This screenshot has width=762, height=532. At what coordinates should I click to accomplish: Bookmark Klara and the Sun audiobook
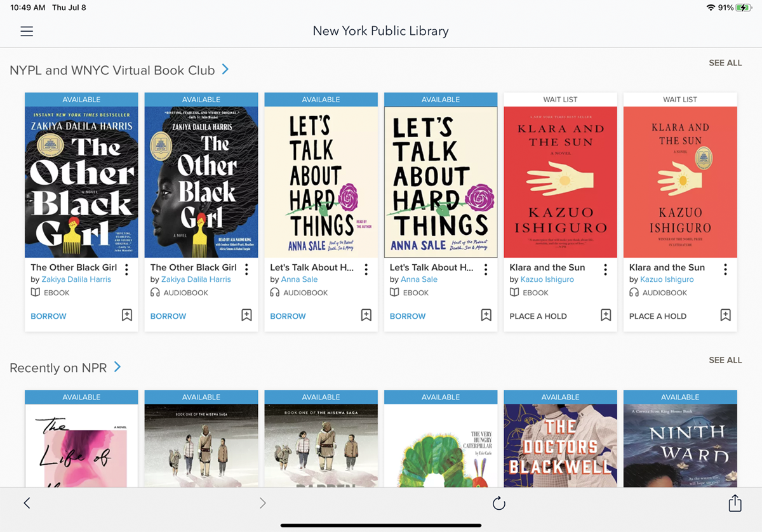pos(725,316)
